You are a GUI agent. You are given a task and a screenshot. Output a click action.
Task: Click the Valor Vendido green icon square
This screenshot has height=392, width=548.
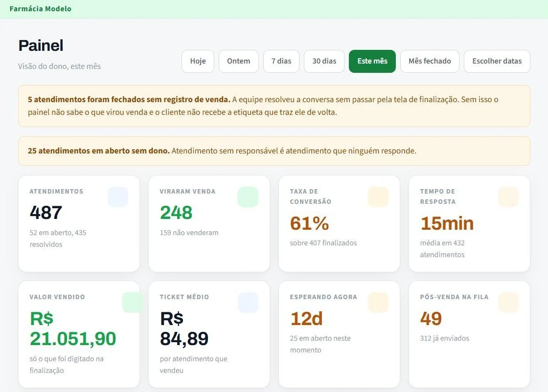click(x=133, y=303)
